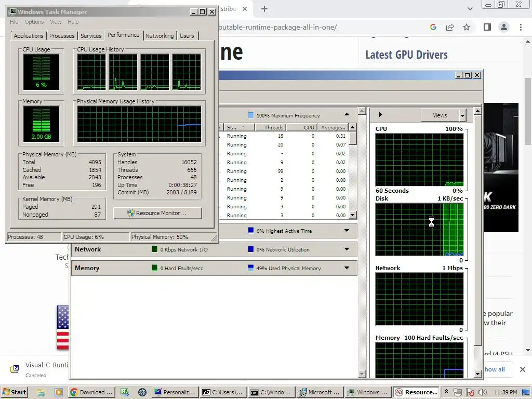Switch to 7-Zip C:\Users taskbar window

pyautogui.click(x=223, y=392)
